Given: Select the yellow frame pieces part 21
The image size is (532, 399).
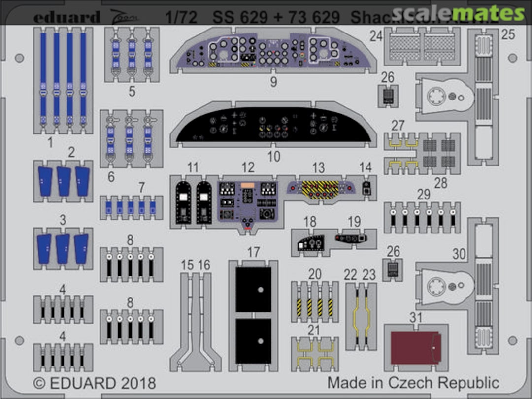Looking at the screenshot, I should click(315, 354).
